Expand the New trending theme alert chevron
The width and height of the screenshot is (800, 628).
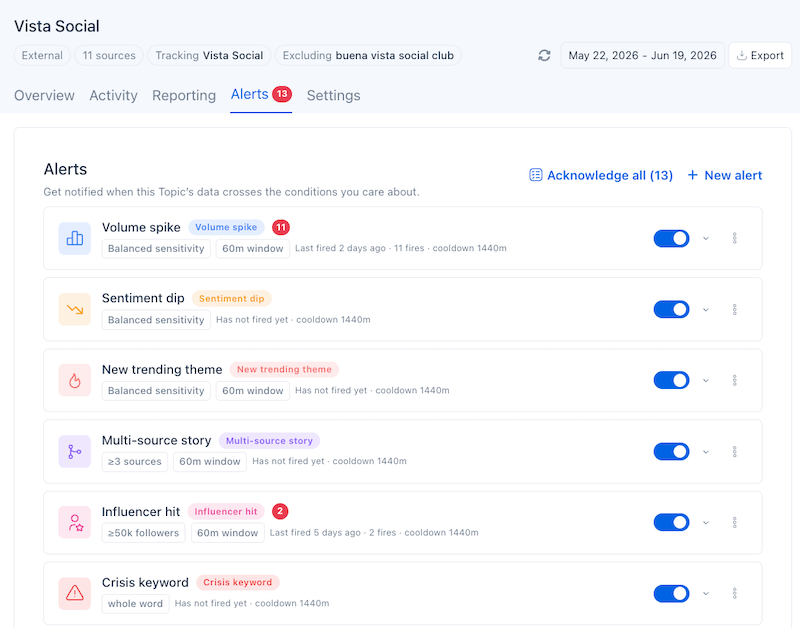coord(706,380)
